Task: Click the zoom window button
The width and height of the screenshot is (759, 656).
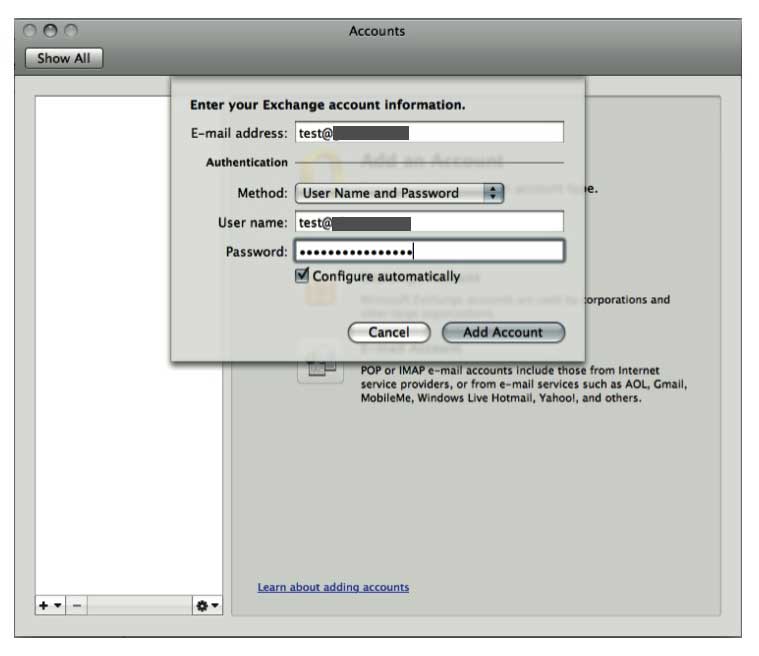Action: (71, 32)
